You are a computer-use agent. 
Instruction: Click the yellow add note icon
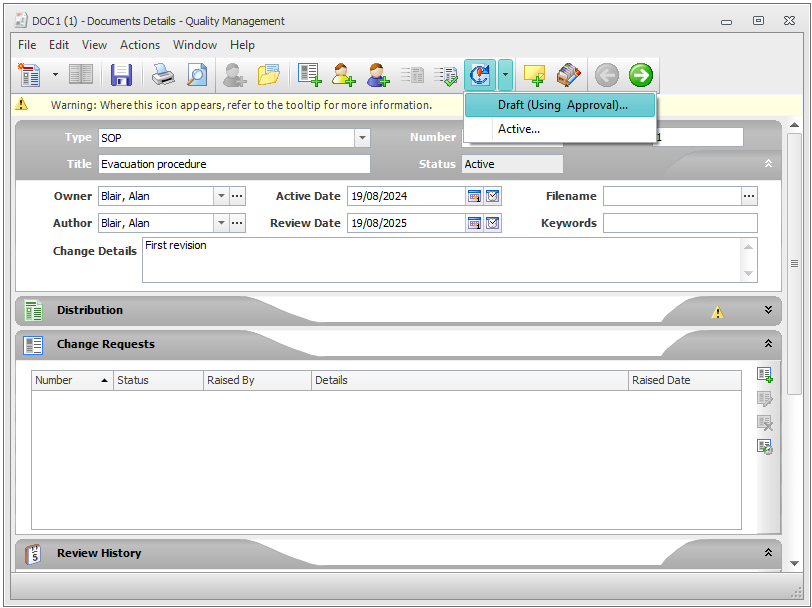coord(535,75)
